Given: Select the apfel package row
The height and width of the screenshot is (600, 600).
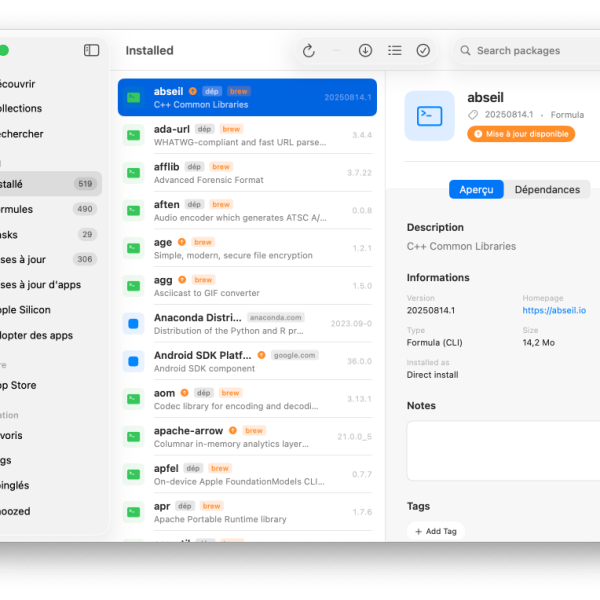Looking at the screenshot, I should 247,474.
